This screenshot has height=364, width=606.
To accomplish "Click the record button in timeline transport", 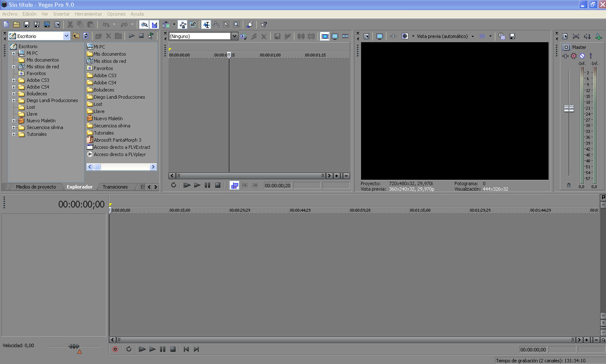I will tap(115, 349).
